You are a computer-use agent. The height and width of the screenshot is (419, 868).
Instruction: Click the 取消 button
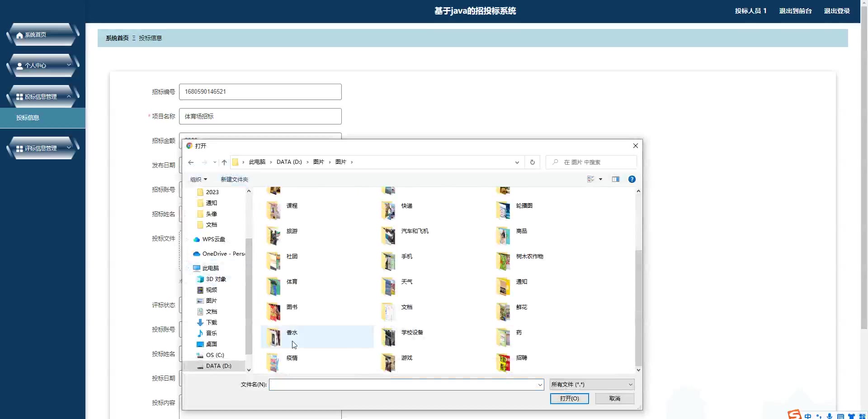615,399
